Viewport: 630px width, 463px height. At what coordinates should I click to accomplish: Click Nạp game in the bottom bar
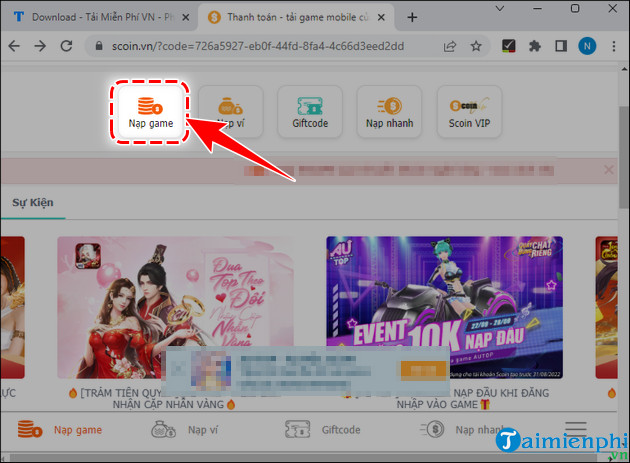(60, 430)
